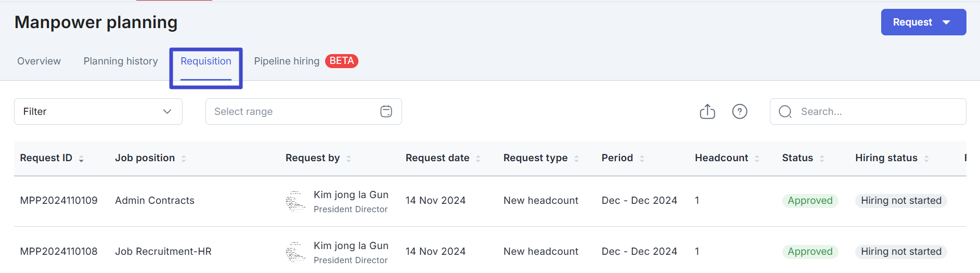
Task: Open the Planning history tab
Action: click(121, 61)
